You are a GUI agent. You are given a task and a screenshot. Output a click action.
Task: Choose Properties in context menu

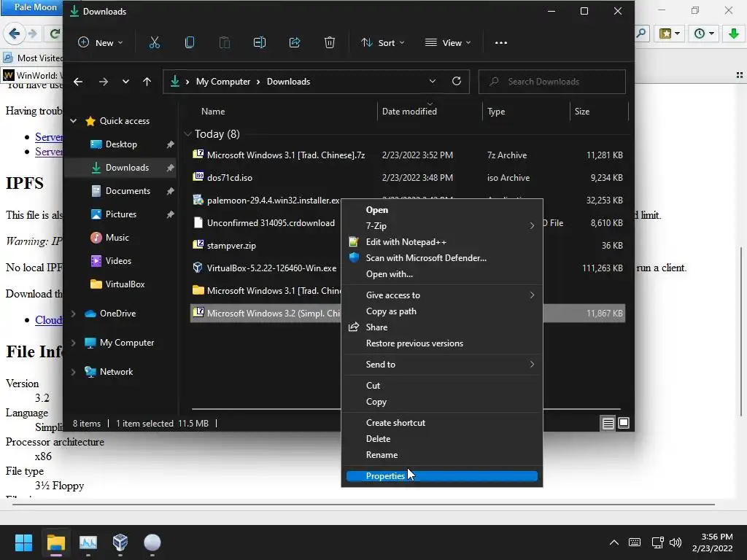click(441, 476)
